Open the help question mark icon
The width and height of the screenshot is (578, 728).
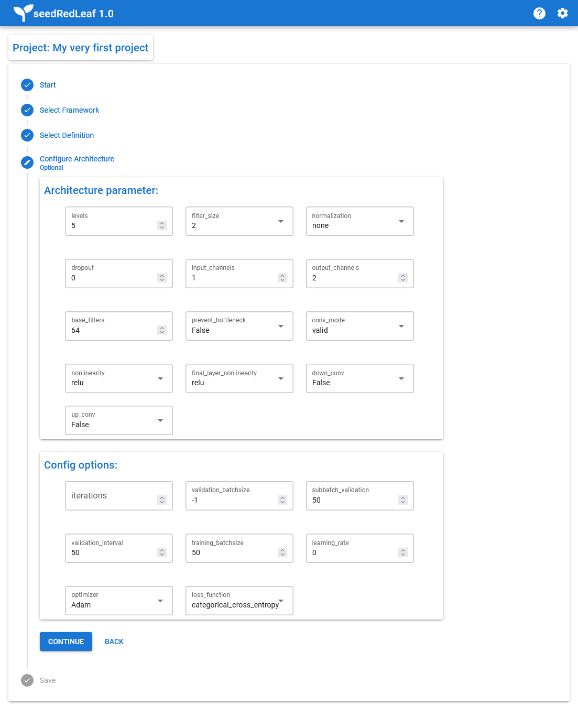[539, 13]
